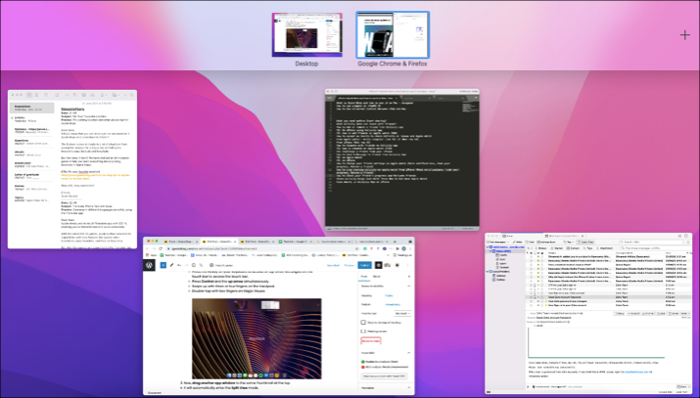Open the Tag dropdown in Thunderbird
700x398 pixels.
569,242
